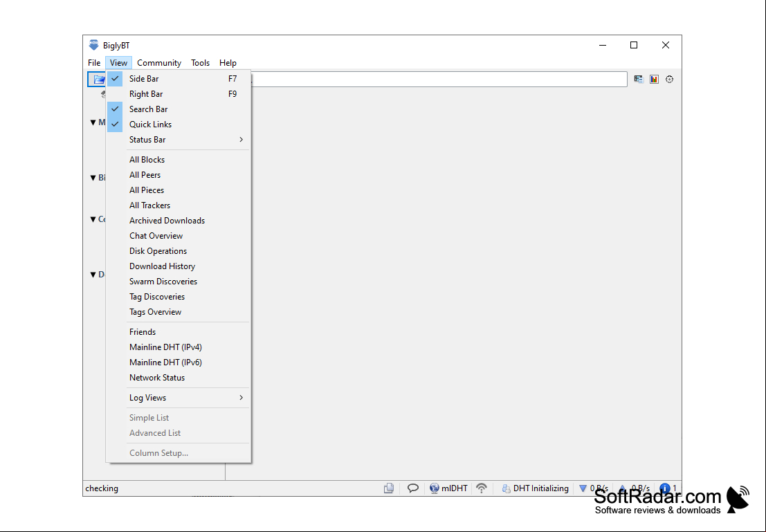
Task: Open Chat Overview
Action: coord(179,235)
